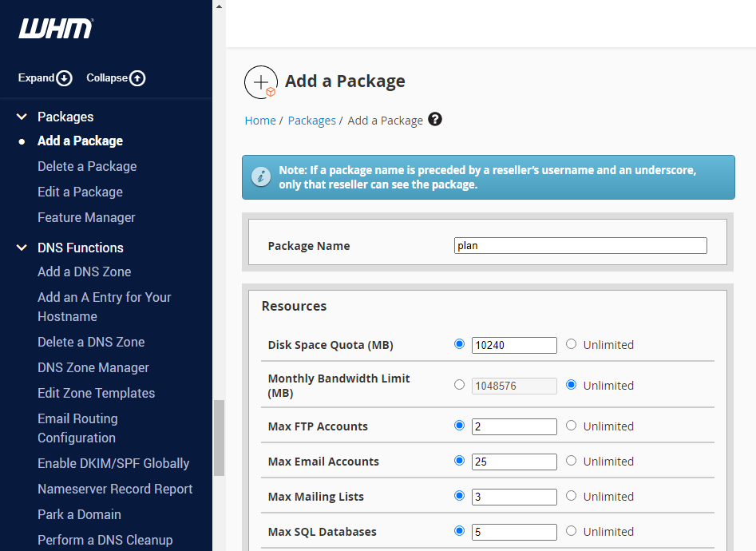Click the Max Email Accounts value field
The width and height of the screenshot is (756, 551).
514,462
